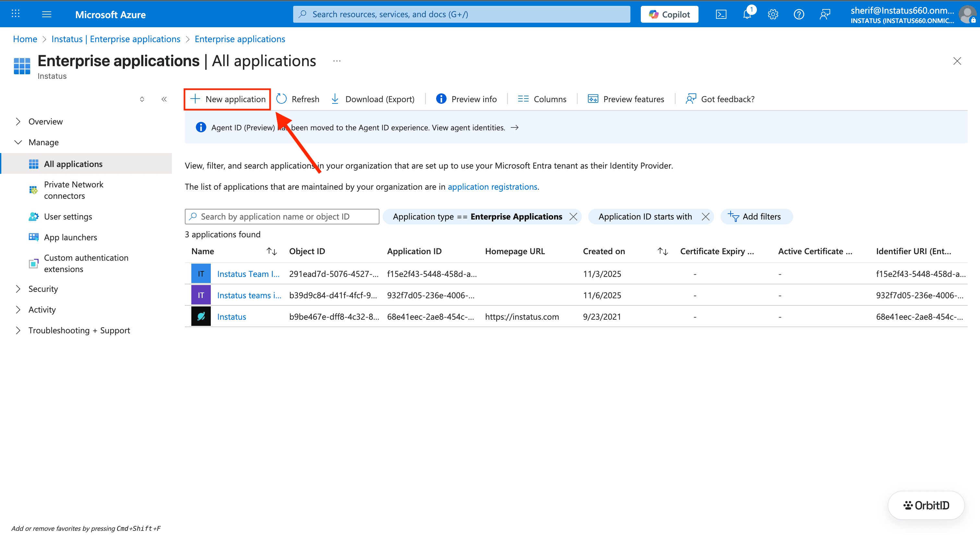Open the application registrations link

pyautogui.click(x=492, y=187)
